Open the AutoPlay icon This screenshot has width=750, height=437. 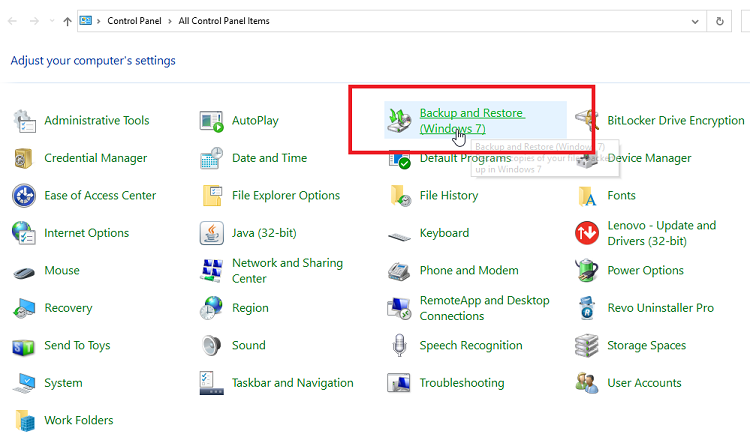coord(211,121)
